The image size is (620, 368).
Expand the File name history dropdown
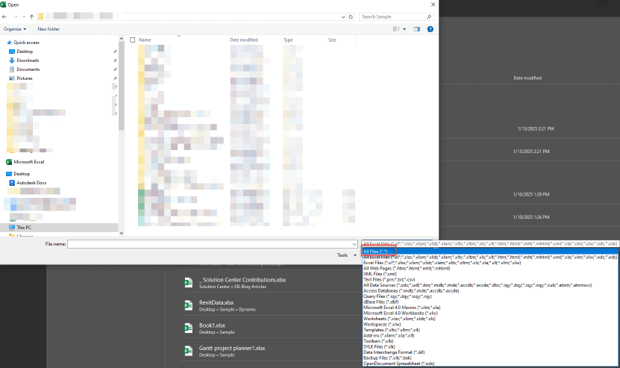354,244
